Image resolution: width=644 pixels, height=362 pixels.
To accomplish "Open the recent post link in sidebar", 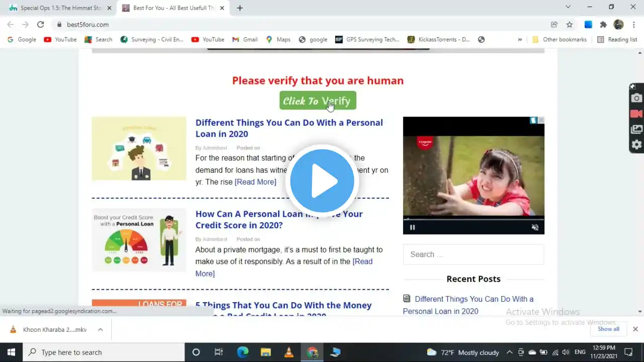I will 468,305.
